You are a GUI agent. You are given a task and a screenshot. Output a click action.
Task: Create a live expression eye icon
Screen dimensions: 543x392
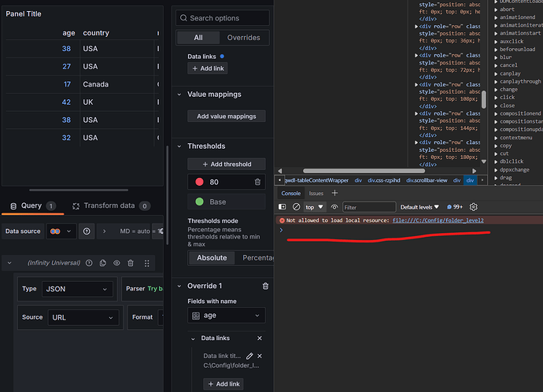[334, 207]
